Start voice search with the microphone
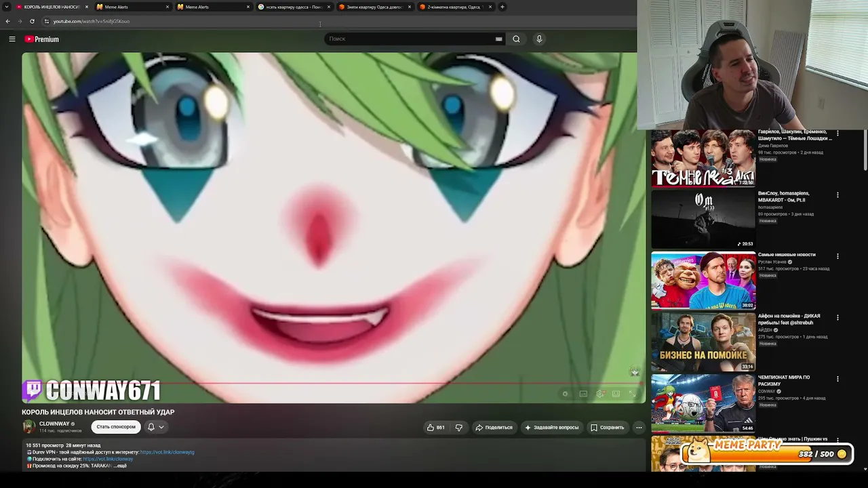Image resolution: width=868 pixels, height=488 pixels. [x=539, y=39]
